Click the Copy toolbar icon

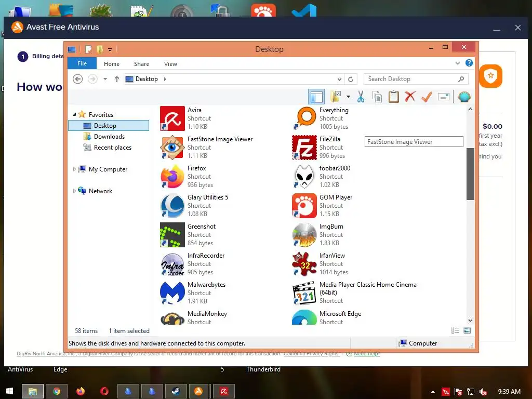pos(377,97)
